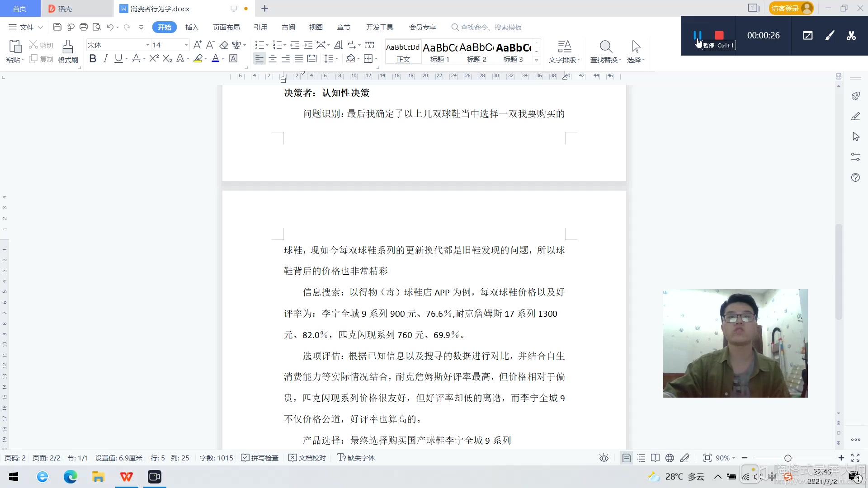Open the zoom percentage dropdown

[x=725, y=458]
